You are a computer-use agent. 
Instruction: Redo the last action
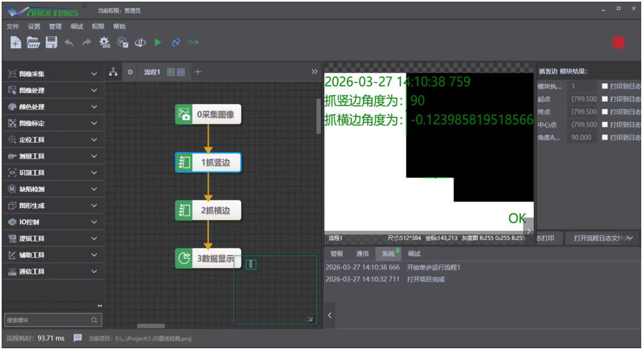tap(87, 42)
